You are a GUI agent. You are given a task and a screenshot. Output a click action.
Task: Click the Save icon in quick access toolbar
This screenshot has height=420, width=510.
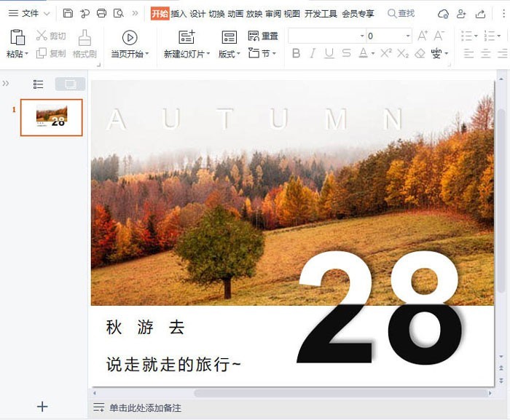pyautogui.click(x=68, y=13)
